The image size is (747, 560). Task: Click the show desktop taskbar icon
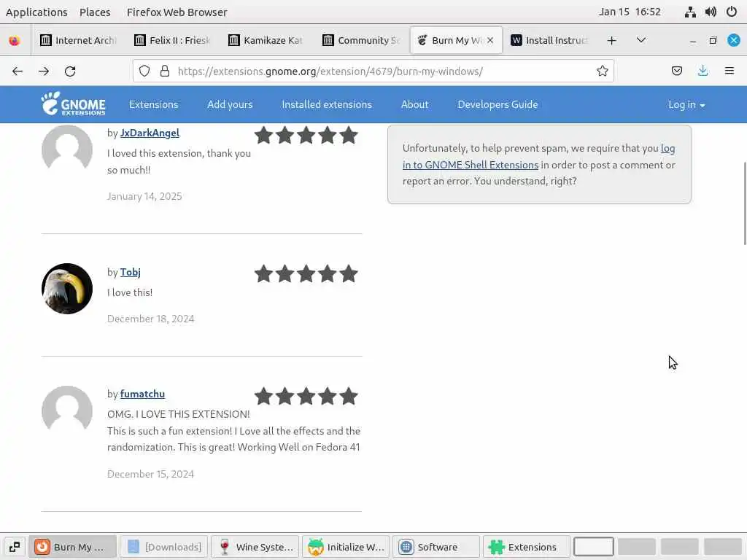pos(15,547)
